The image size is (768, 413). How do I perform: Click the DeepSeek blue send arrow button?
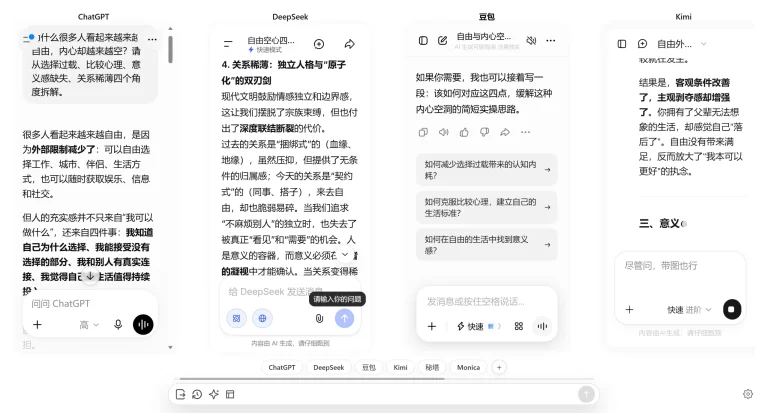(x=344, y=318)
